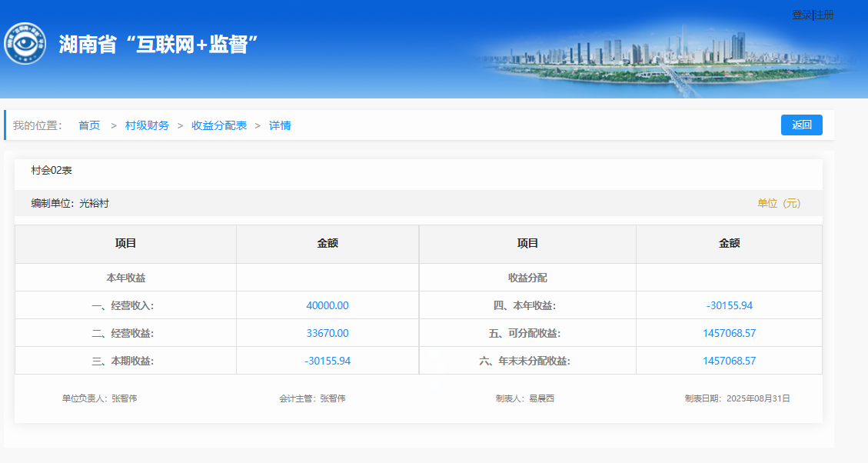Select the 详情 breadcrumb item
Image resolution: width=868 pixels, height=463 pixels.
pos(280,125)
